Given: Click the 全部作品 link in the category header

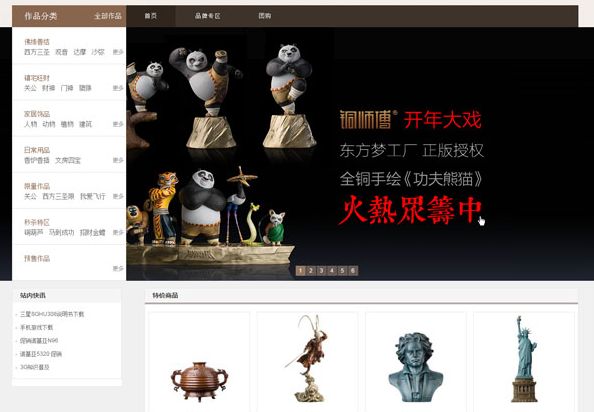Looking at the screenshot, I should [x=108, y=16].
